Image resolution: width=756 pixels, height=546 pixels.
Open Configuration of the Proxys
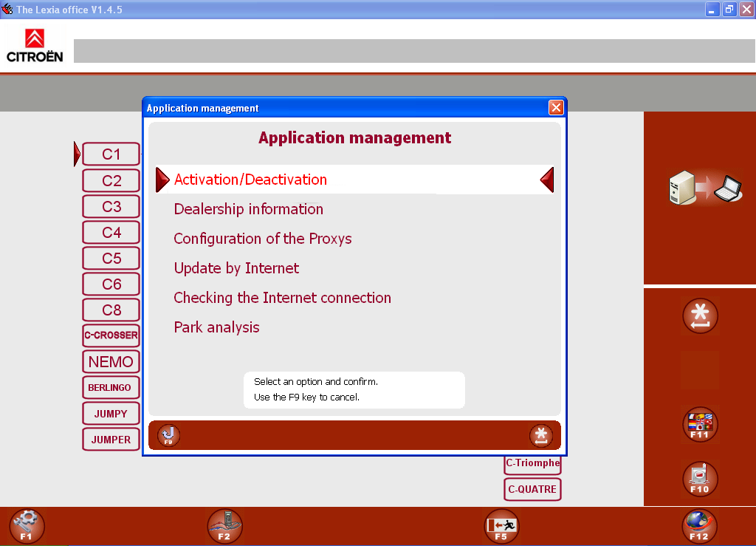(x=263, y=239)
